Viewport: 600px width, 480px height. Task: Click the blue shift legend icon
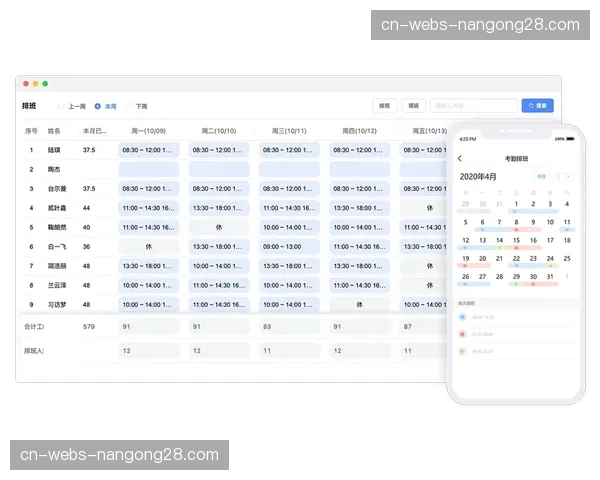coord(462,317)
